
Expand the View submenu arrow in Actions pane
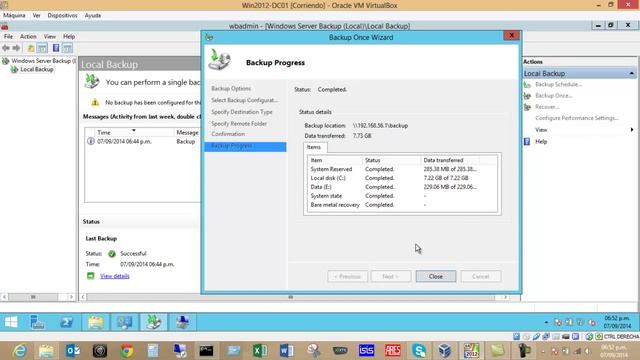coord(632,130)
